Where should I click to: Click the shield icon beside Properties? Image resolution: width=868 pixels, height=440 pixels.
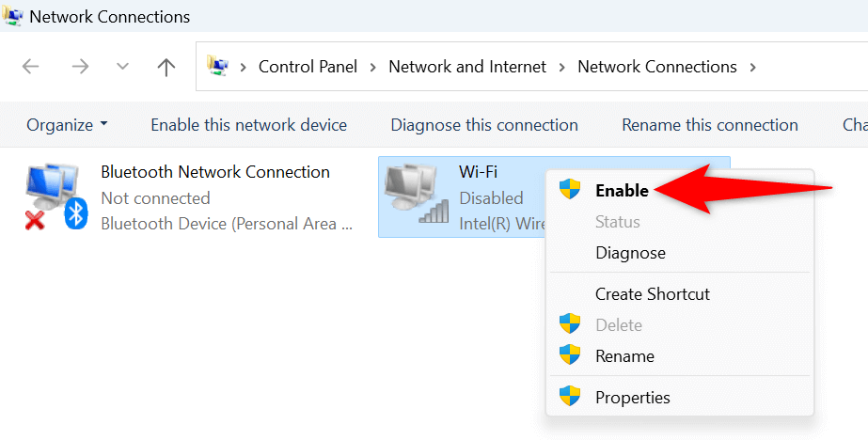point(570,397)
